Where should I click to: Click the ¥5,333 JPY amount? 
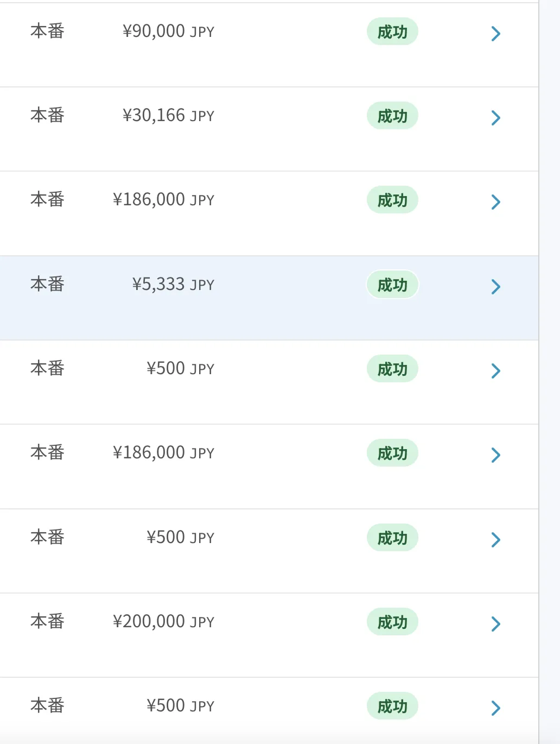pos(173,285)
